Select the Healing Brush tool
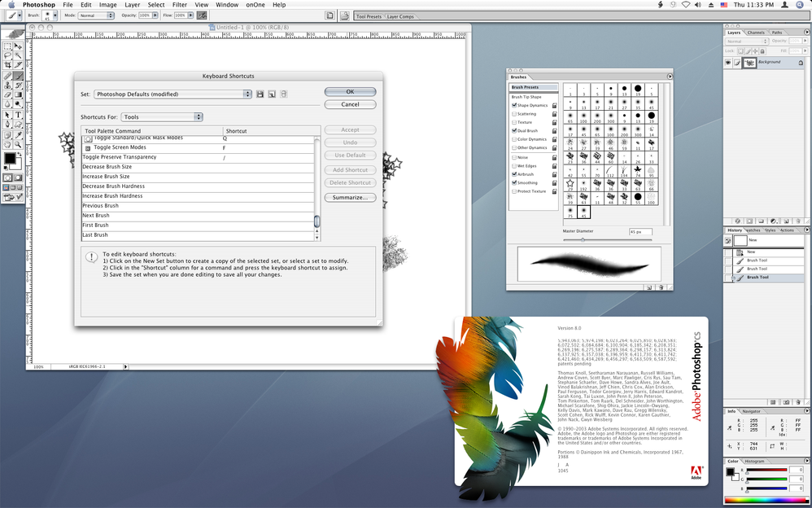 tap(7, 76)
